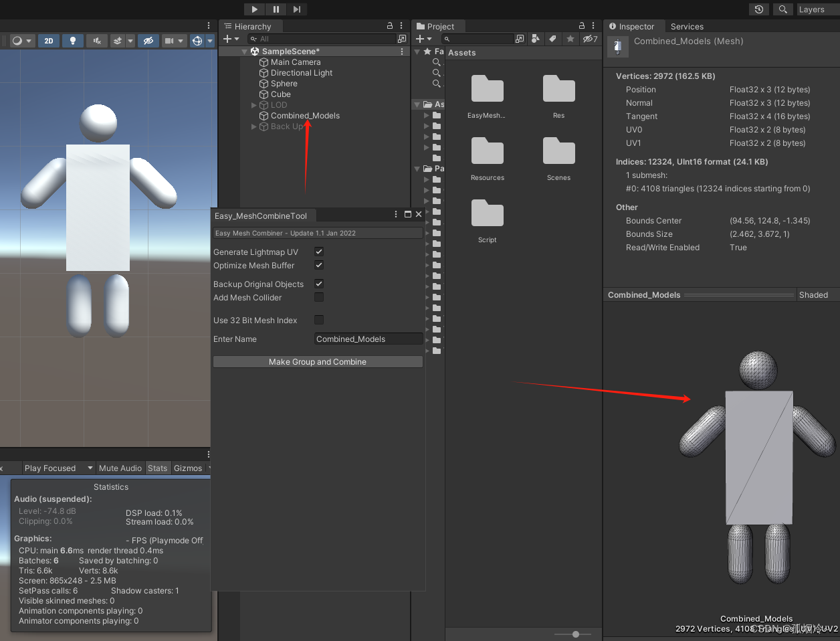Toggle Backup Original Objects checkbox
Screen dimensions: 840x641
point(319,284)
